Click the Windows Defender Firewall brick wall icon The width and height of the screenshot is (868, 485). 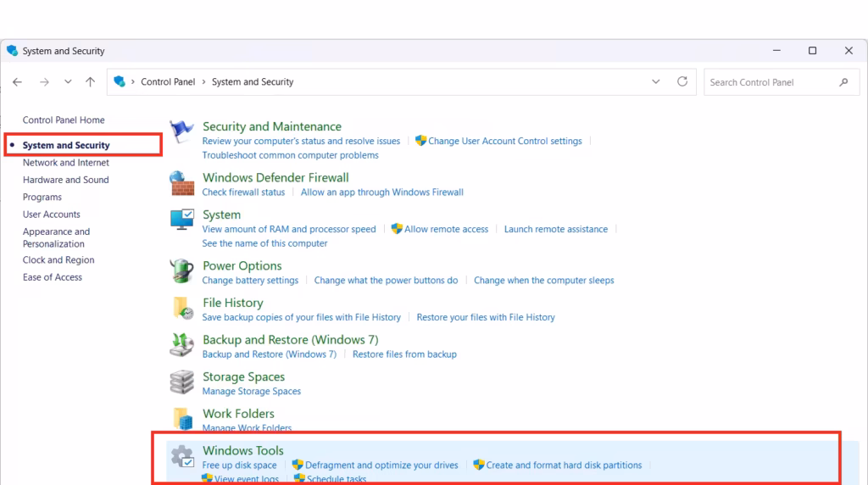point(181,183)
